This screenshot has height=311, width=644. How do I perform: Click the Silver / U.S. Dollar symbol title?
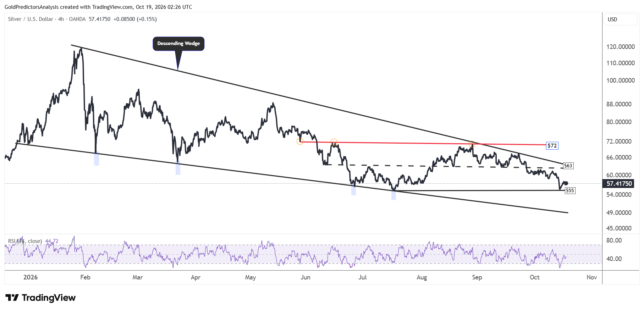(x=31, y=19)
